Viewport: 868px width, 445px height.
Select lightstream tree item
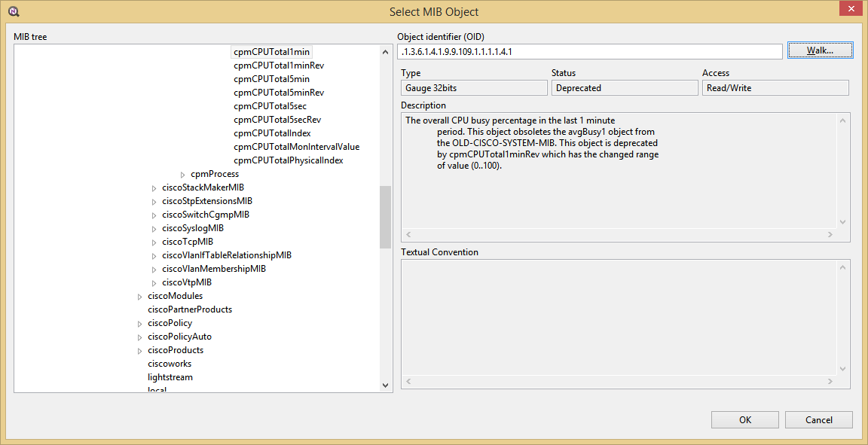click(x=170, y=377)
